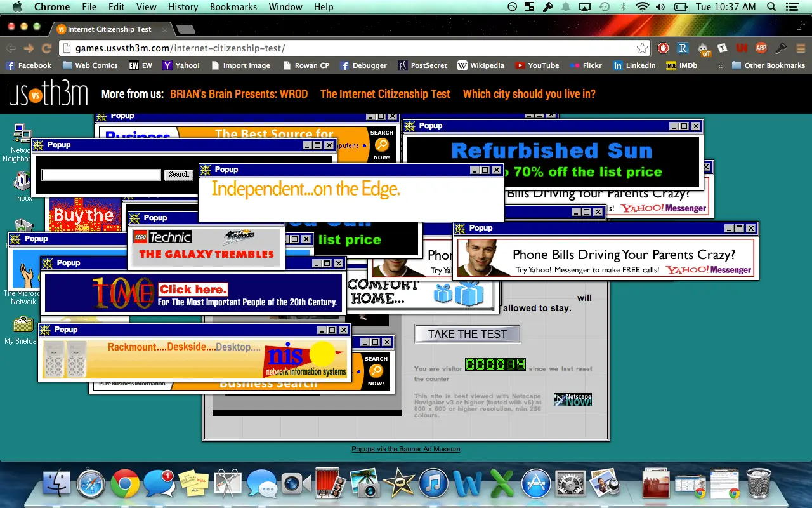Screen dimensions: 812x508
Task: Click the white T tile extension icon
Action: [722, 48]
